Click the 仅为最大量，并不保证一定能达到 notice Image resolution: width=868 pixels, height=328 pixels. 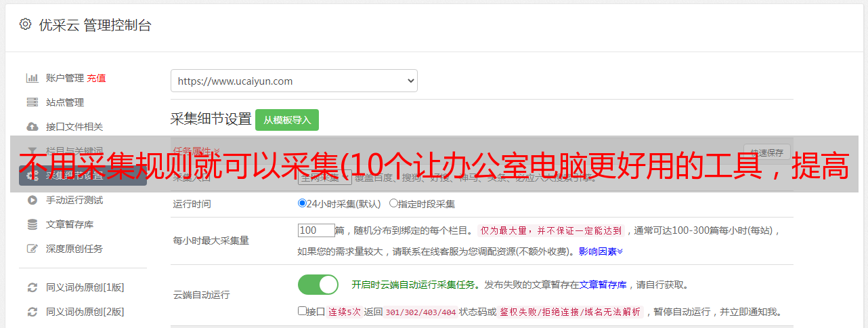(x=551, y=230)
